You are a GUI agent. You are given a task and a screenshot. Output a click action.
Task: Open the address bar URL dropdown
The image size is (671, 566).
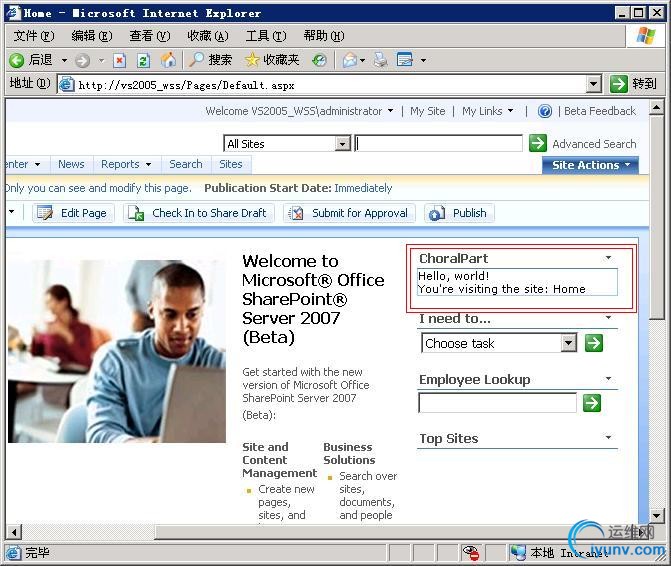tap(594, 84)
